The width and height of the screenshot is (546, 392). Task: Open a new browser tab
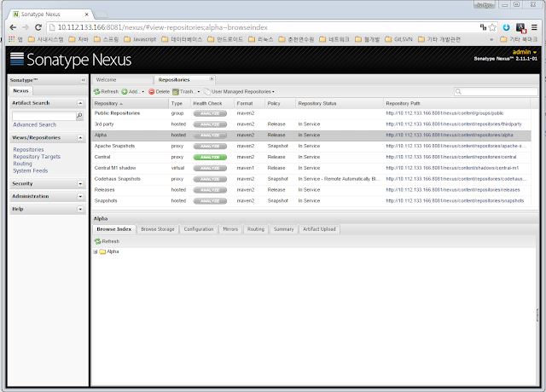click(x=102, y=14)
